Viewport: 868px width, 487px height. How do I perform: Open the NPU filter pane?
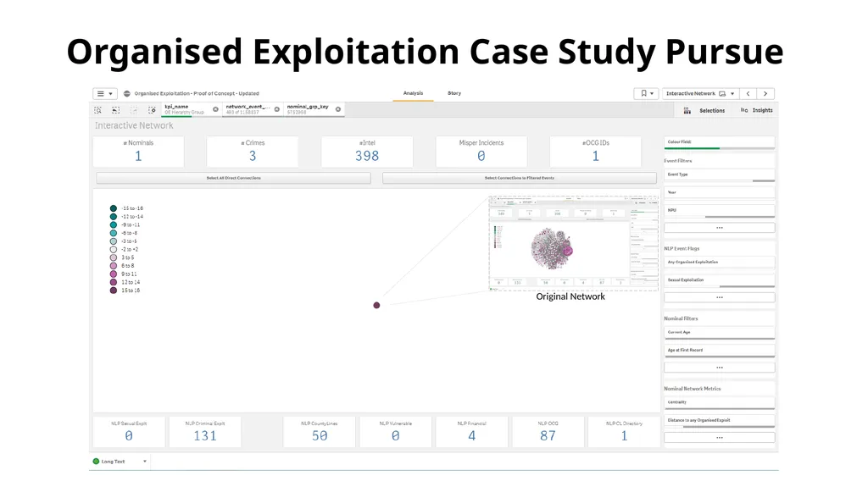click(x=719, y=211)
